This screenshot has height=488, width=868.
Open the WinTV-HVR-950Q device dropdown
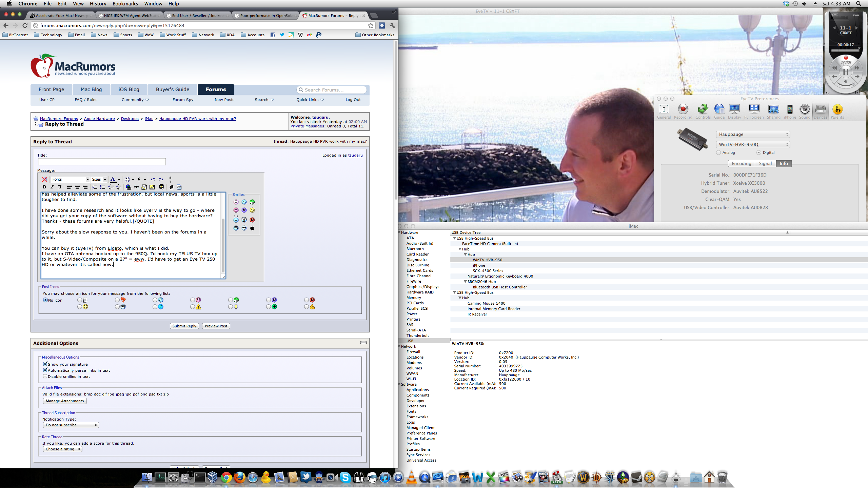(x=753, y=144)
